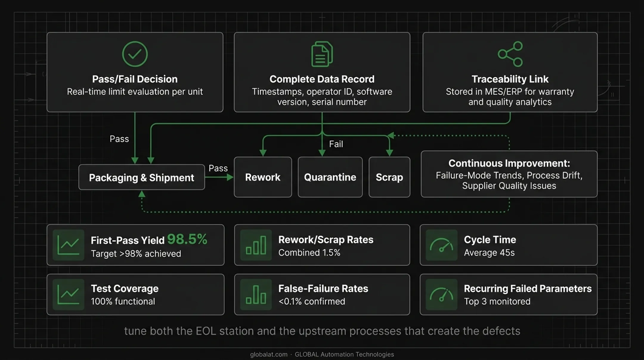Click the '100% functional' text
Screen dimensions: 644x360
pyautogui.click(x=123, y=301)
